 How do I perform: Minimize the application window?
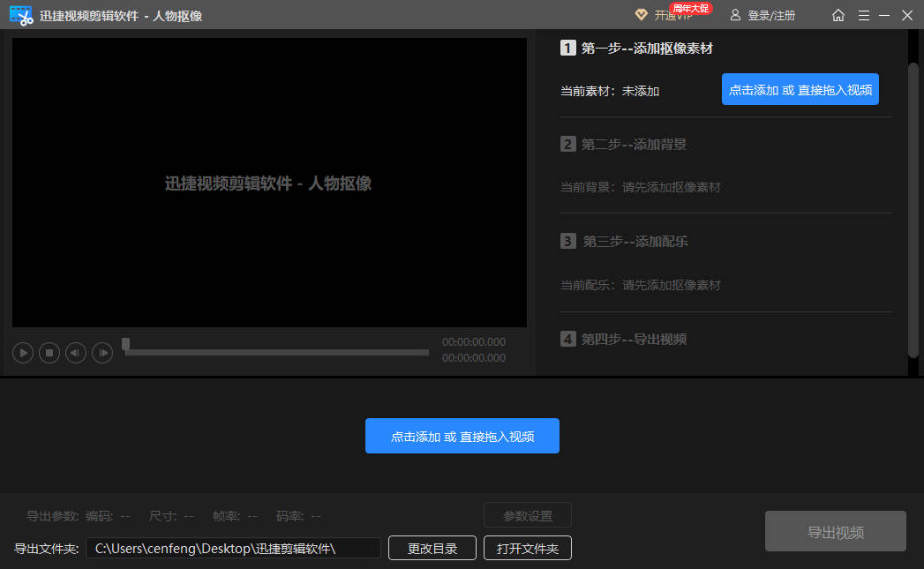(x=884, y=15)
